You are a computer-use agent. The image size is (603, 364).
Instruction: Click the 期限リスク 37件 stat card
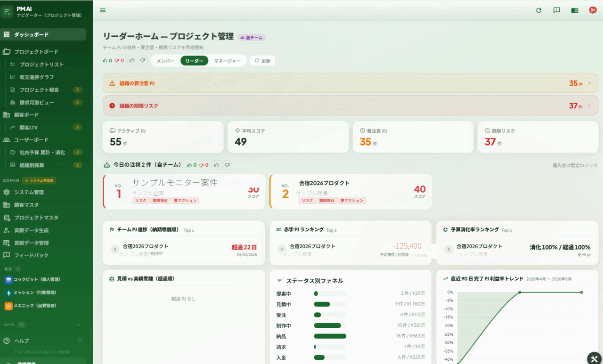tap(538, 137)
